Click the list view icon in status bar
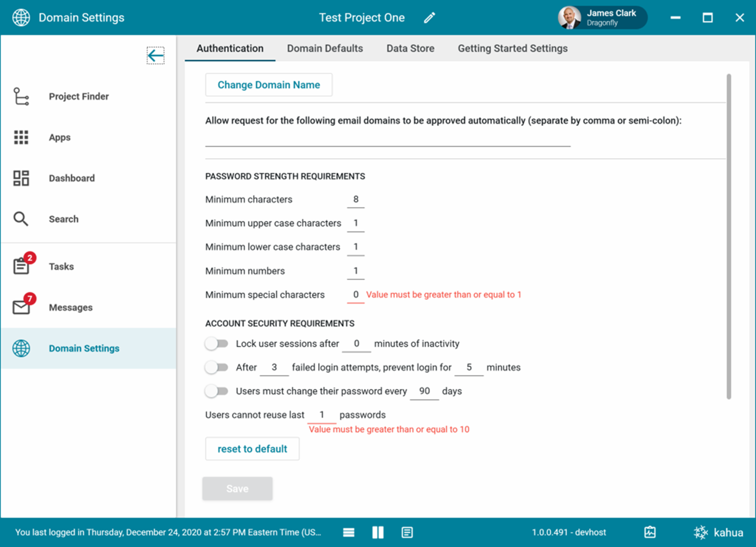The height and width of the screenshot is (547, 756). click(348, 532)
